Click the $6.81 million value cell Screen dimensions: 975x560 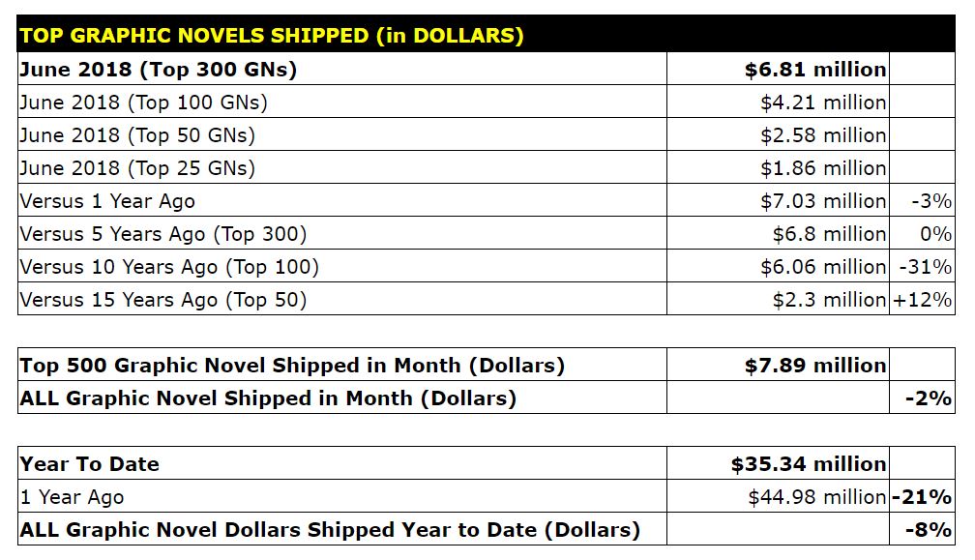click(814, 70)
